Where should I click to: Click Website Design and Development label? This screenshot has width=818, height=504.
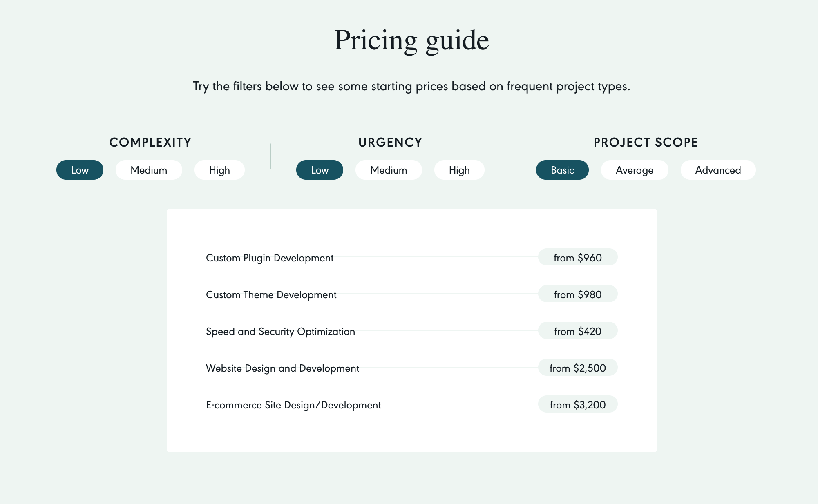tap(282, 368)
